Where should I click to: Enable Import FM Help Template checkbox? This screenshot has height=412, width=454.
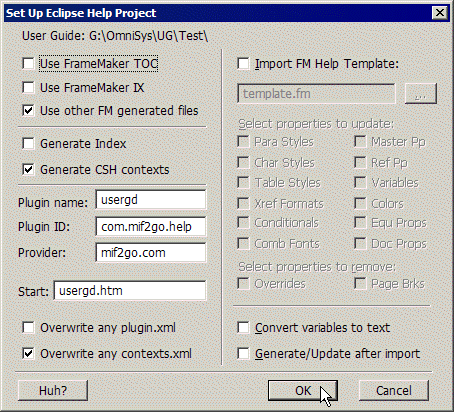(x=243, y=64)
